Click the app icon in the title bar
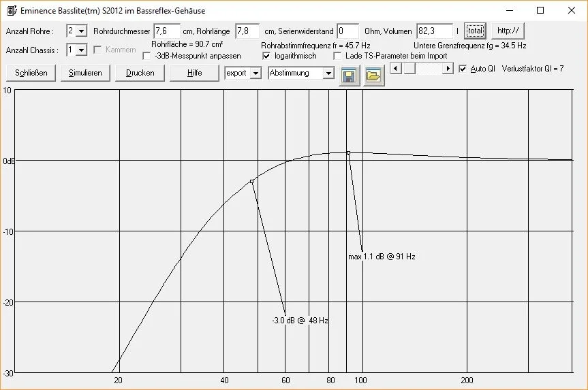The width and height of the screenshot is (588, 390). pos(11,11)
